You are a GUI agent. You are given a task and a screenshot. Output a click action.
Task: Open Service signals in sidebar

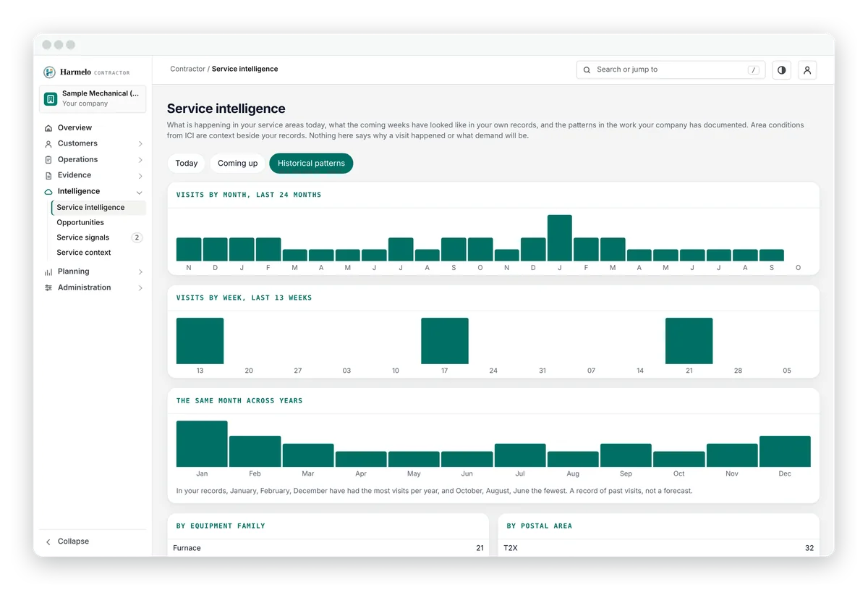tap(83, 237)
